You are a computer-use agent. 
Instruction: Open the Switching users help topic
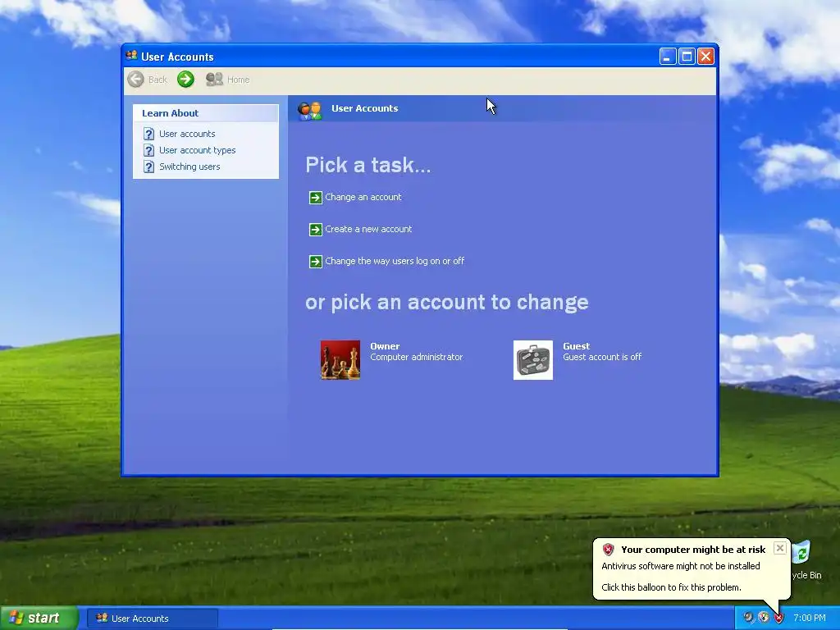[189, 167]
